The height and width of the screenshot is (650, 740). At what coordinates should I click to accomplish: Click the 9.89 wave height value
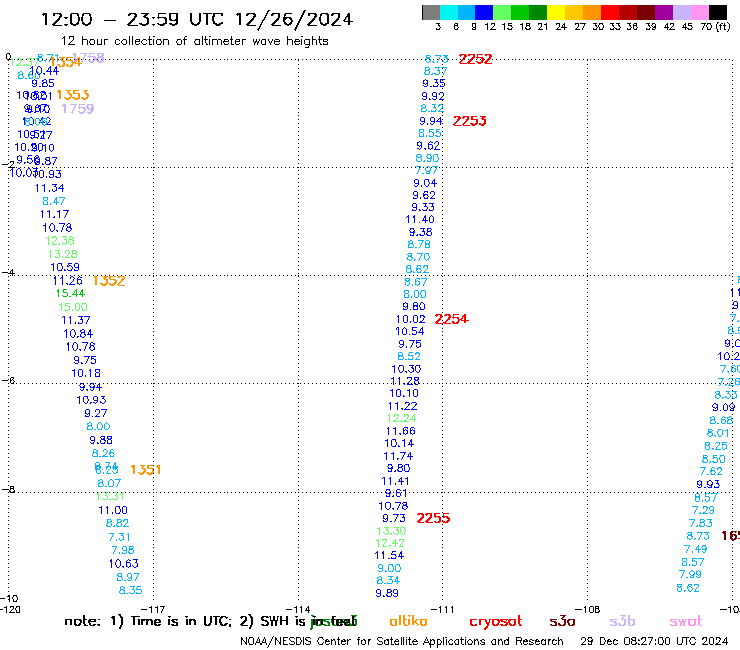coord(387,593)
